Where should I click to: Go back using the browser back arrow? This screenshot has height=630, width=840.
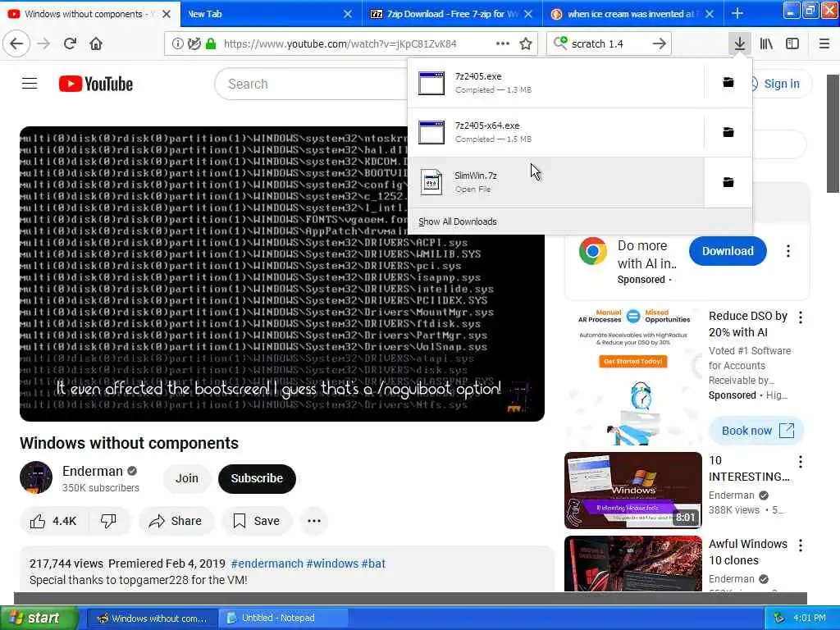click(16, 43)
